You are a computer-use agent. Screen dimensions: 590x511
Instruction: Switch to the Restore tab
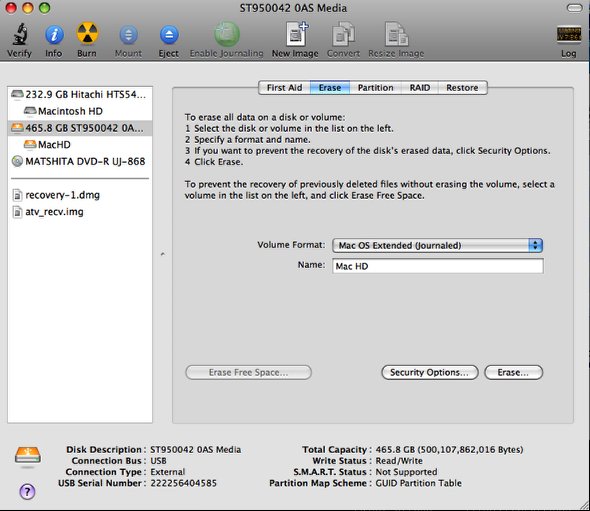pyautogui.click(x=462, y=88)
